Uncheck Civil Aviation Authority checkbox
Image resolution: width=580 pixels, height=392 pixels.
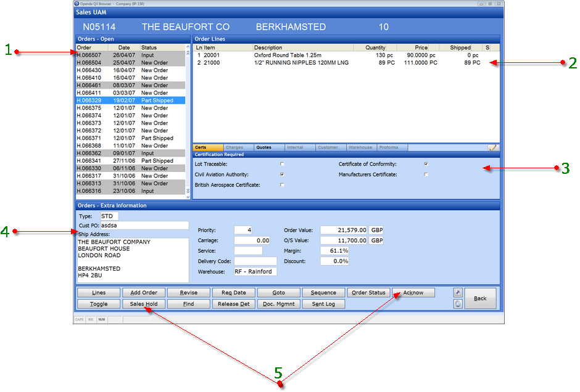[x=282, y=174]
